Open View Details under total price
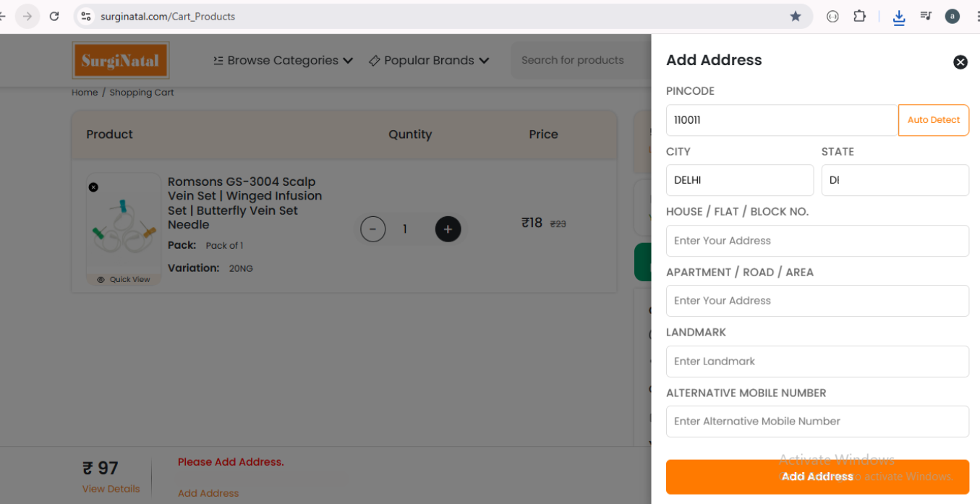The image size is (980, 504). point(111,489)
